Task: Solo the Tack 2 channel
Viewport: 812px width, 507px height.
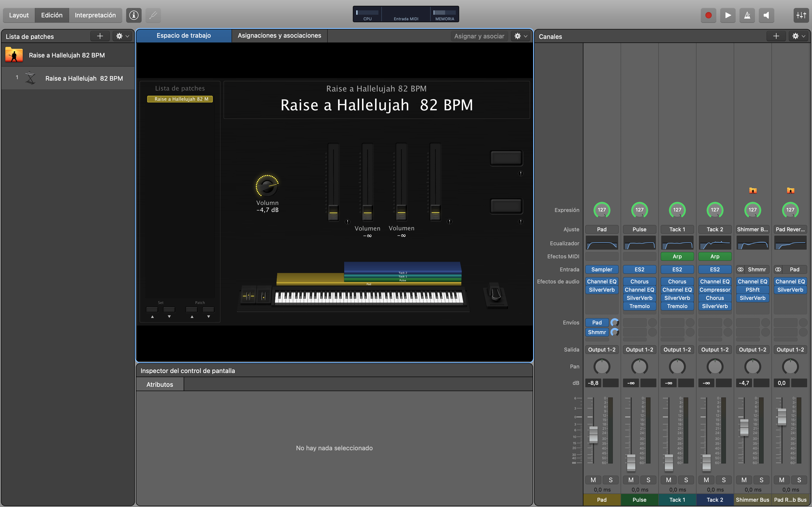Action: click(724, 479)
